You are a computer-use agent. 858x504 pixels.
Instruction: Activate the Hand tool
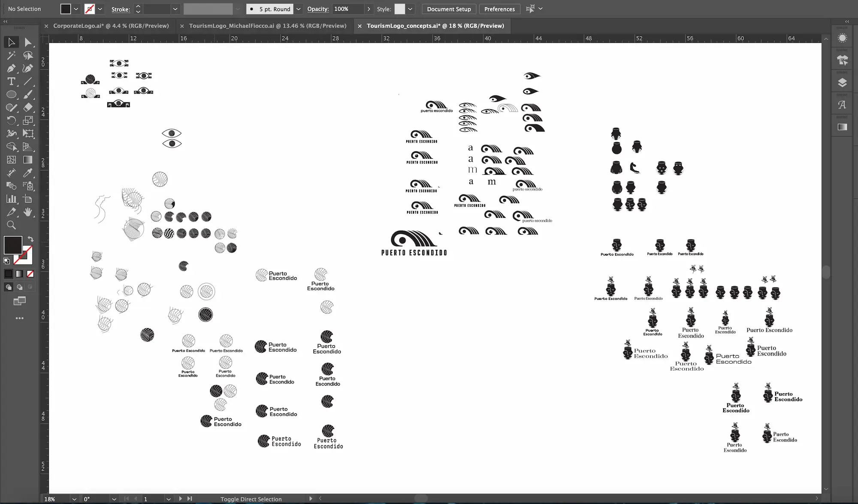(x=28, y=212)
